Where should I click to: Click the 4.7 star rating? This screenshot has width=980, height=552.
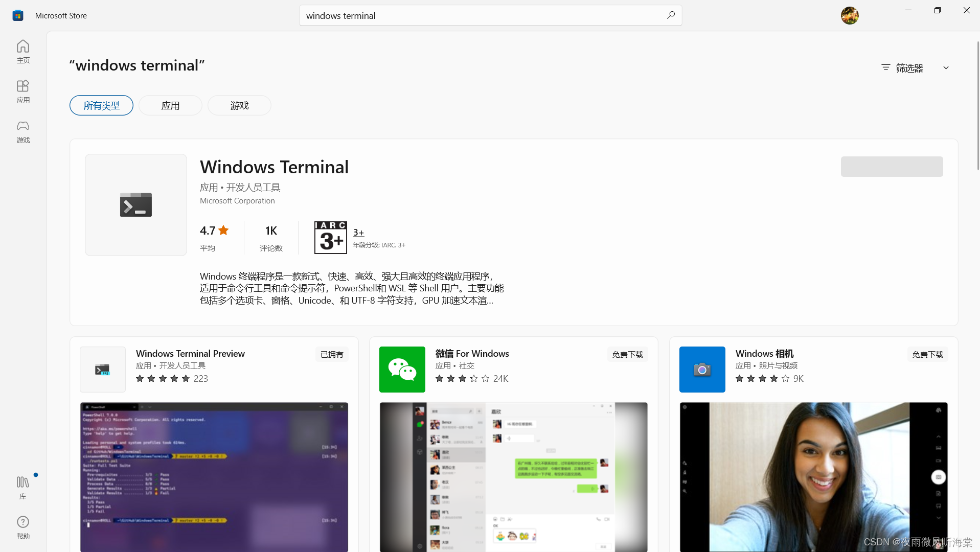(x=214, y=231)
